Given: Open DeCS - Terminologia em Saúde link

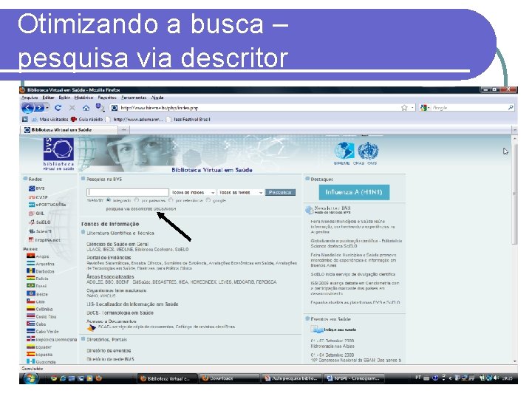Looking at the screenshot, I should click(x=120, y=313).
